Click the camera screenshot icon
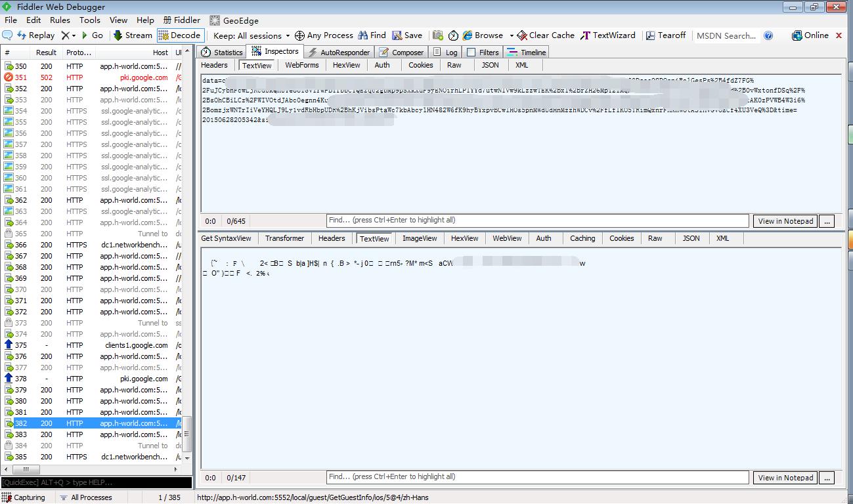The height and width of the screenshot is (504, 853). click(438, 35)
